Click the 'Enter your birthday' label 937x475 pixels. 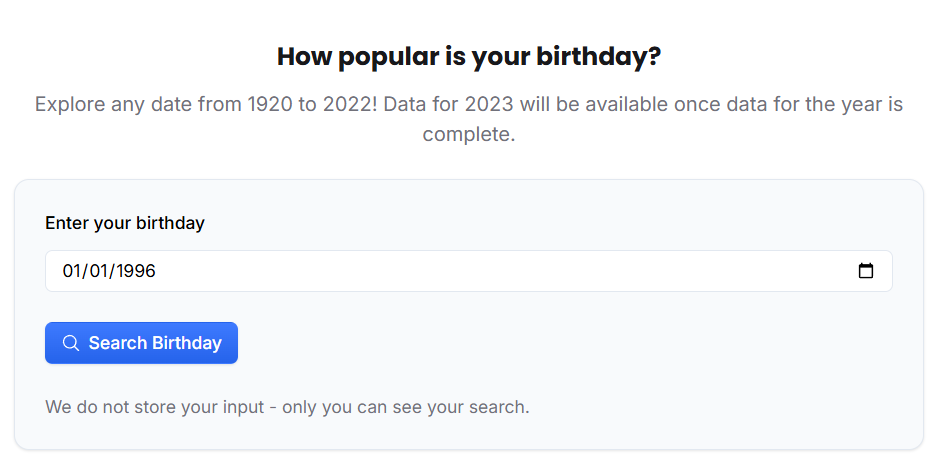pos(125,223)
